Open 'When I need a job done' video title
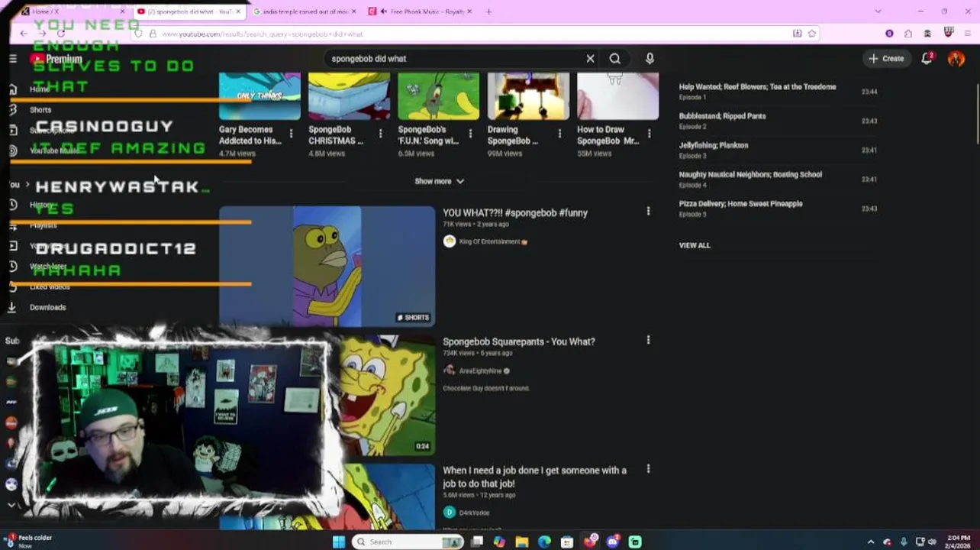Viewport: 980px width, 550px height. pyautogui.click(x=534, y=477)
